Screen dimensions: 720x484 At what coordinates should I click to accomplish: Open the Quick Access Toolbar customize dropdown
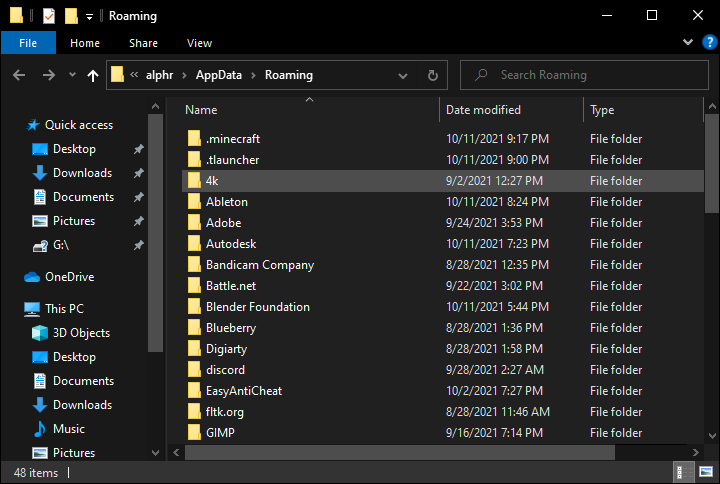click(x=89, y=16)
